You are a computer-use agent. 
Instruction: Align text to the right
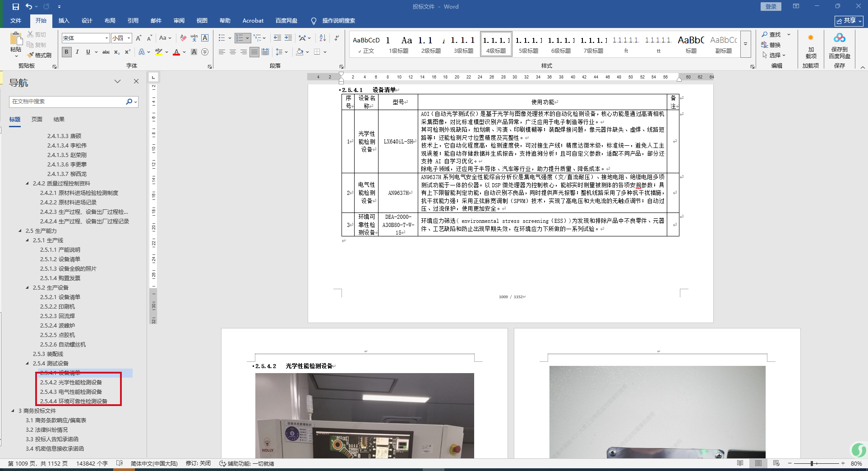(244, 52)
